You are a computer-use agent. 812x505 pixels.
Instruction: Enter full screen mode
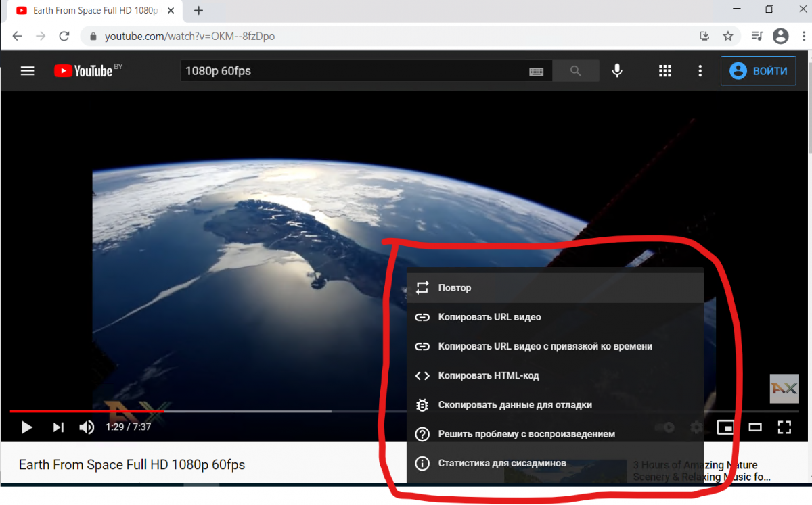(x=784, y=427)
